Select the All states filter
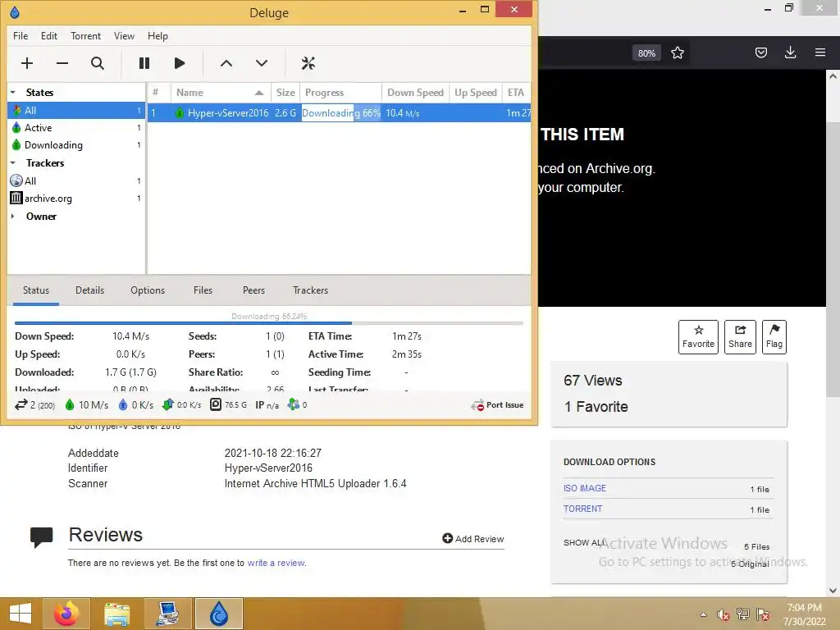The width and height of the screenshot is (840, 630). click(76, 111)
